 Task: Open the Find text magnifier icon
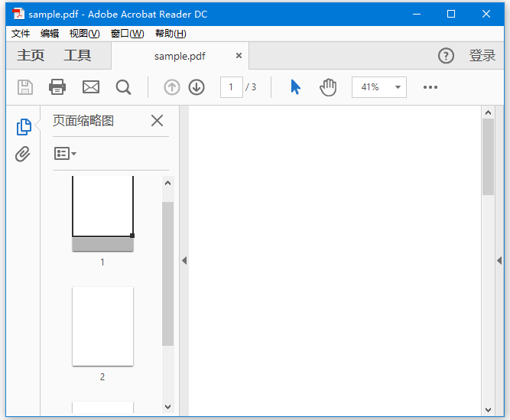[124, 87]
